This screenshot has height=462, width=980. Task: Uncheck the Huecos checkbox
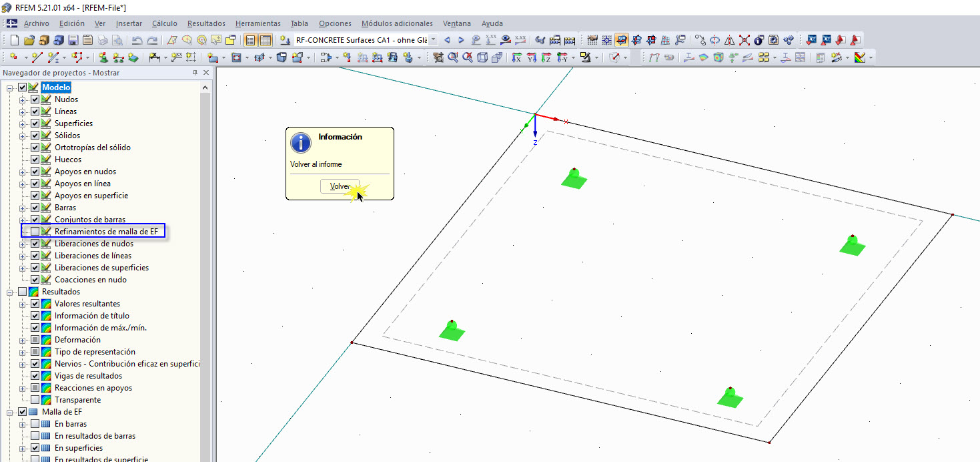(35, 160)
